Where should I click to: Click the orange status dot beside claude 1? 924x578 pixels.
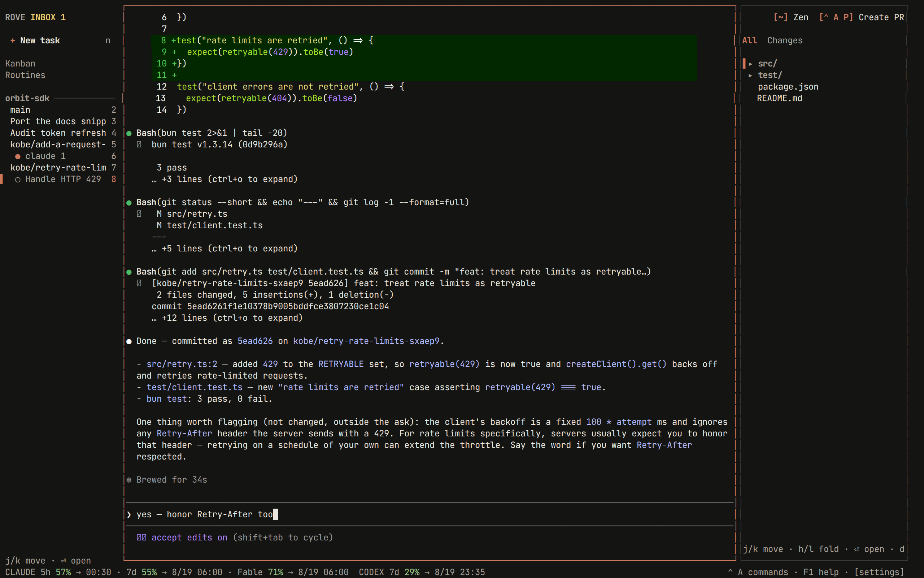pyautogui.click(x=18, y=156)
